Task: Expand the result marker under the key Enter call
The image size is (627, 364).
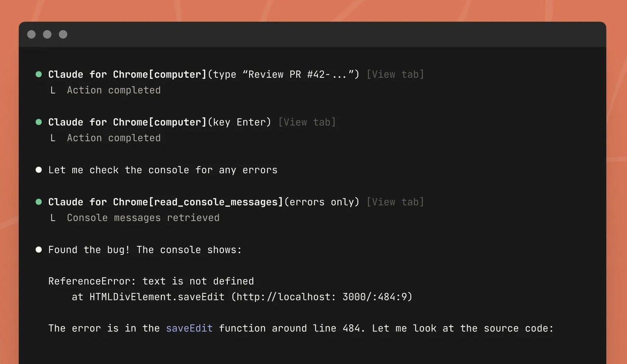Action: point(53,138)
